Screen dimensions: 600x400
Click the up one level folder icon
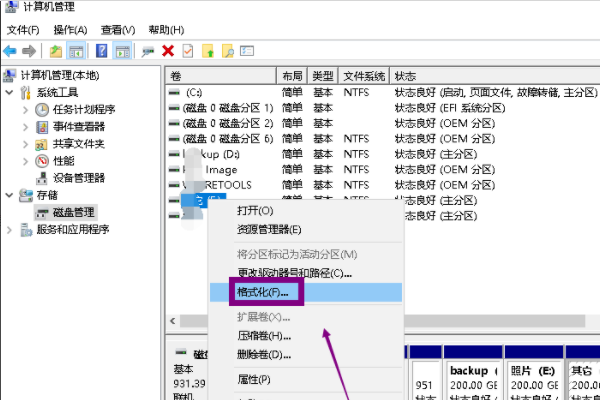56,51
